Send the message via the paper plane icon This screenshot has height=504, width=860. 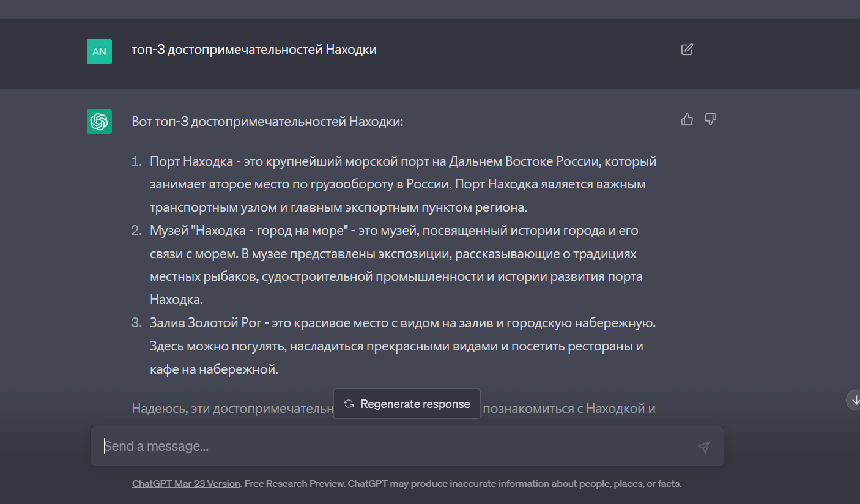(x=703, y=447)
